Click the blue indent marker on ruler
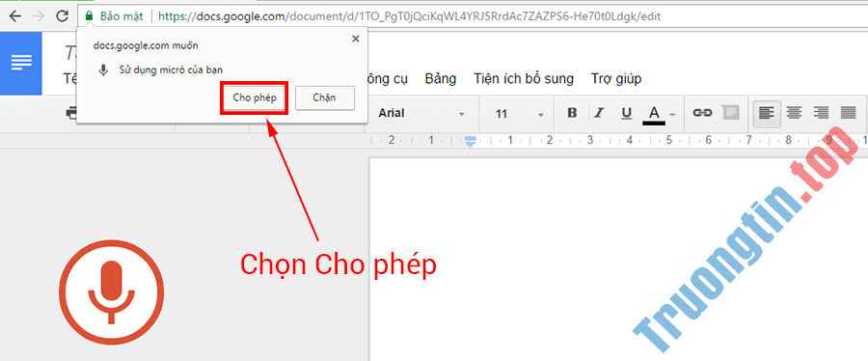 [470, 142]
